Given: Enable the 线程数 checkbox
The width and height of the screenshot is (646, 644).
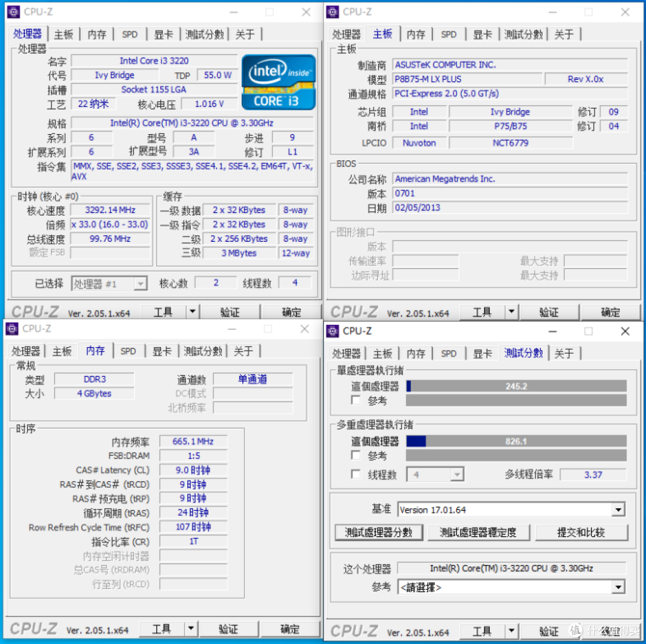Looking at the screenshot, I should coord(355,474).
